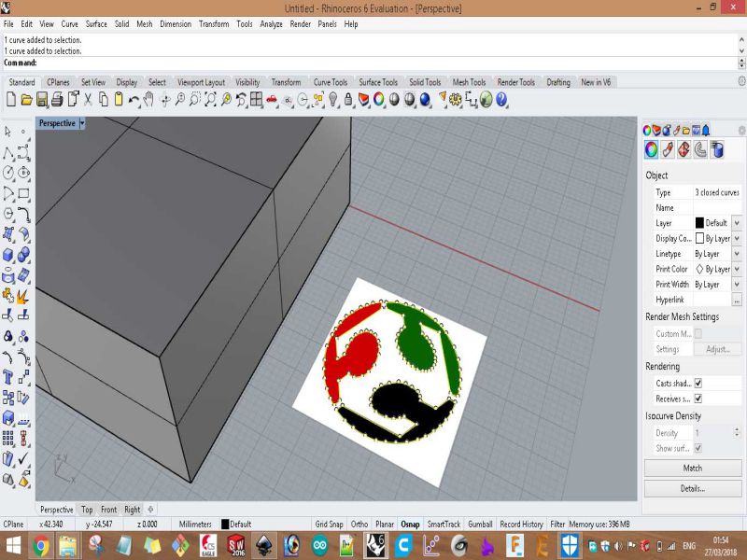The image size is (747, 560).
Task: Click the light bulb Hide objects icon
Action: click(333, 100)
